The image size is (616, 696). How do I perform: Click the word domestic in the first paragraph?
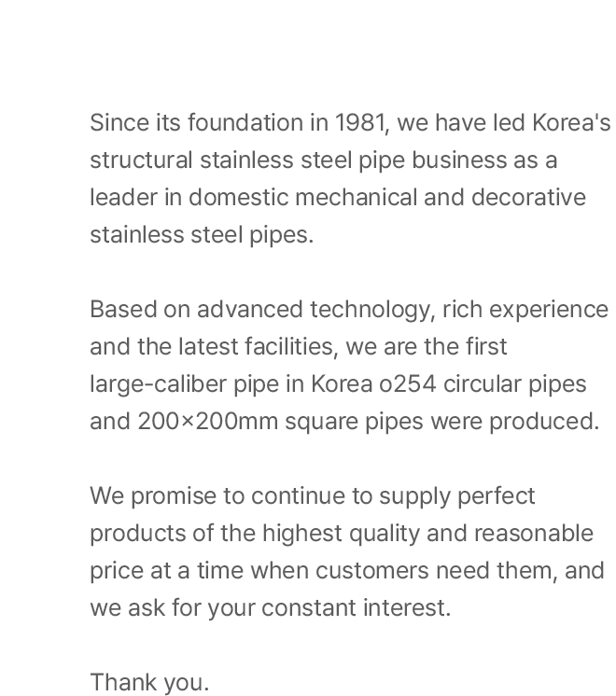point(239,197)
